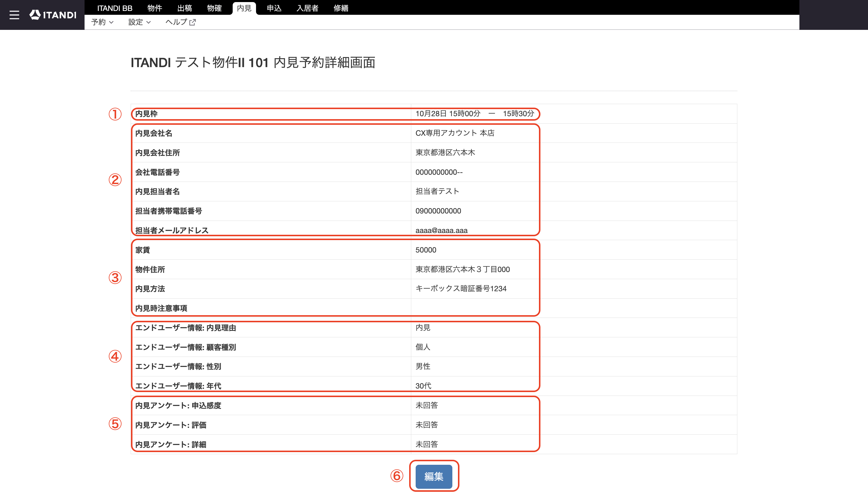Screen dimensions: 868x492
Task: Select the time value 10月28日 15時00分
Action: (448, 114)
